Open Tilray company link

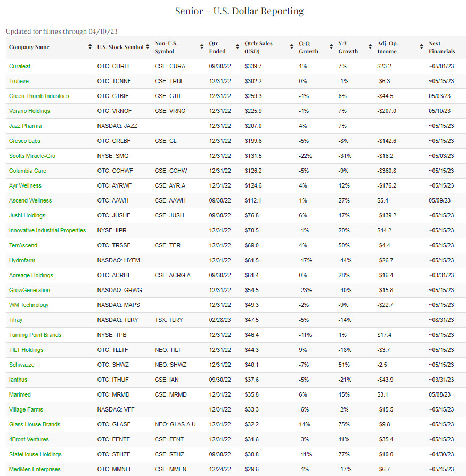tap(16, 320)
